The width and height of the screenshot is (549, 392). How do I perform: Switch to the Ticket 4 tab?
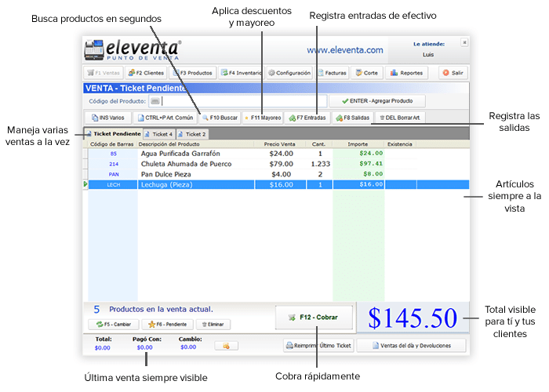point(159,134)
